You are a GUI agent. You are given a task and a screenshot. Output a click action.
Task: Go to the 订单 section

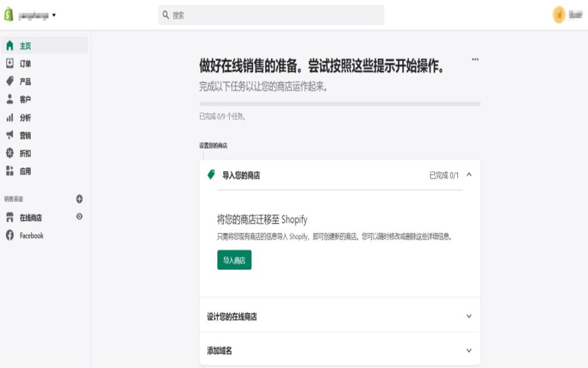pyautogui.click(x=25, y=64)
